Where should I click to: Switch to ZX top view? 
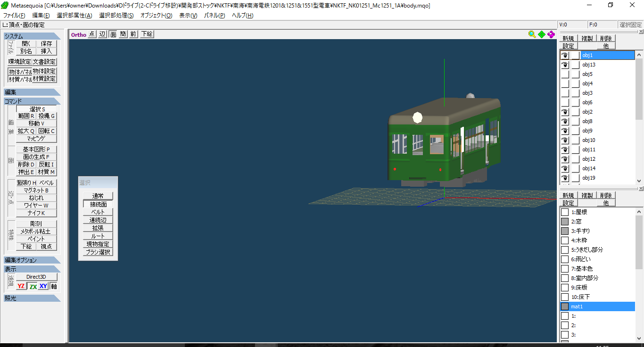[33, 286]
